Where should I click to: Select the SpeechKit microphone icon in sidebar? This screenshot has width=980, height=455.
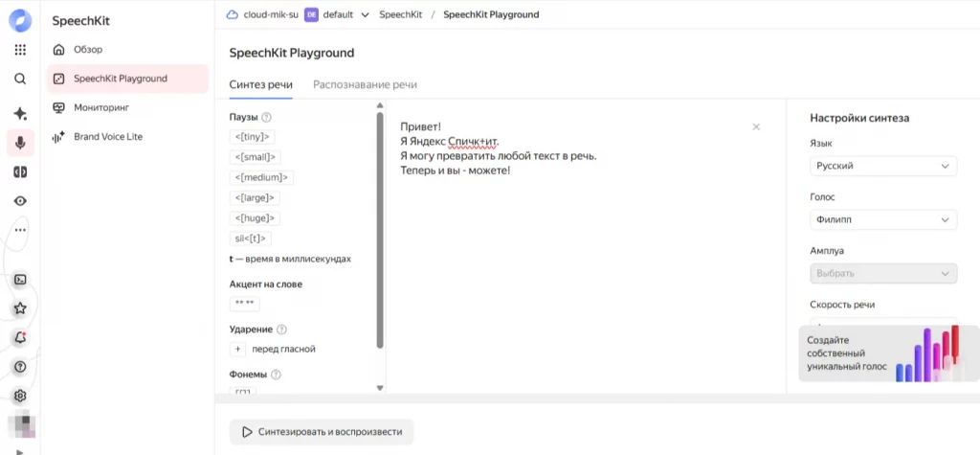tap(20, 143)
